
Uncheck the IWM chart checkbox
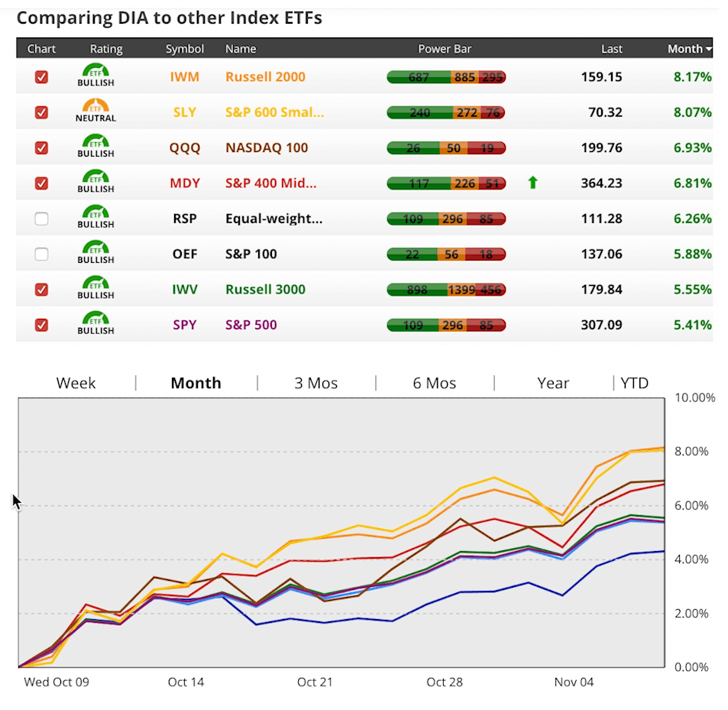tap(41, 77)
